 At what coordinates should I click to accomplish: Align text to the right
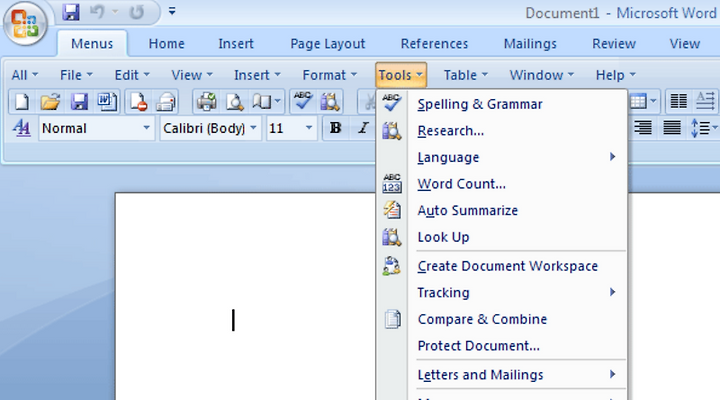pos(643,128)
